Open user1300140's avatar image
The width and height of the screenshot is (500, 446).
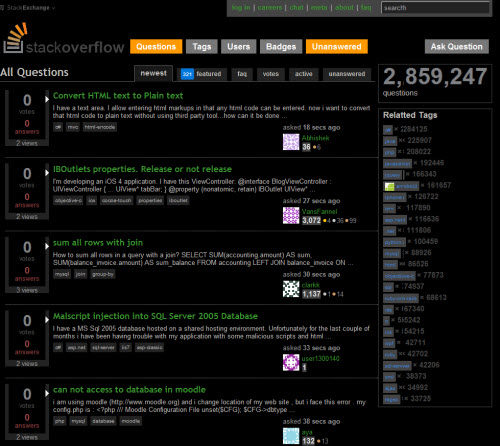(291, 362)
